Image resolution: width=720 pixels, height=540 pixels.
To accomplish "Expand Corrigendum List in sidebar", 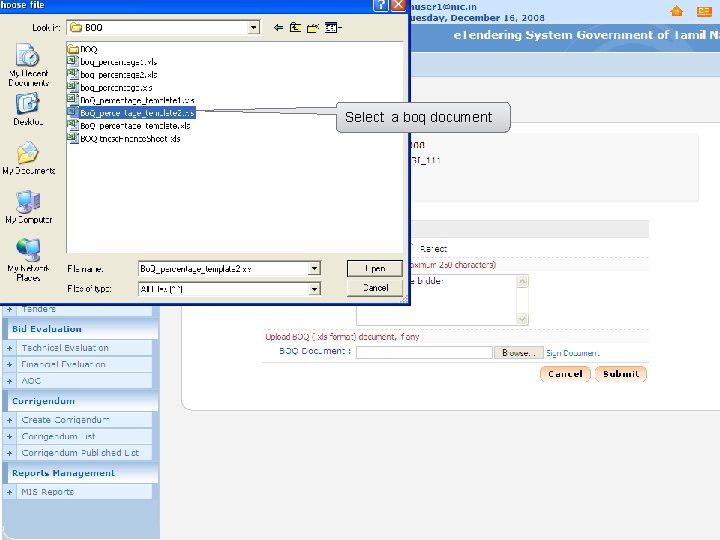I will click(x=10, y=437).
